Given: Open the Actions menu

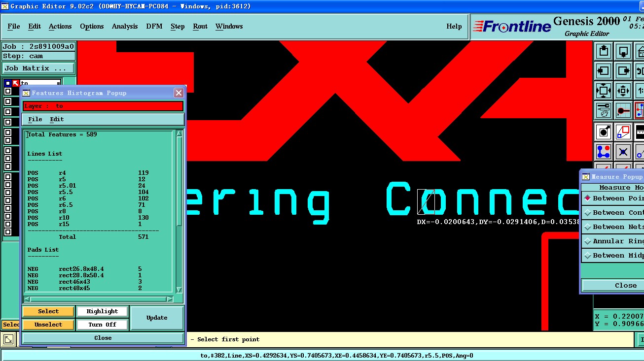Looking at the screenshot, I should coord(60,26).
